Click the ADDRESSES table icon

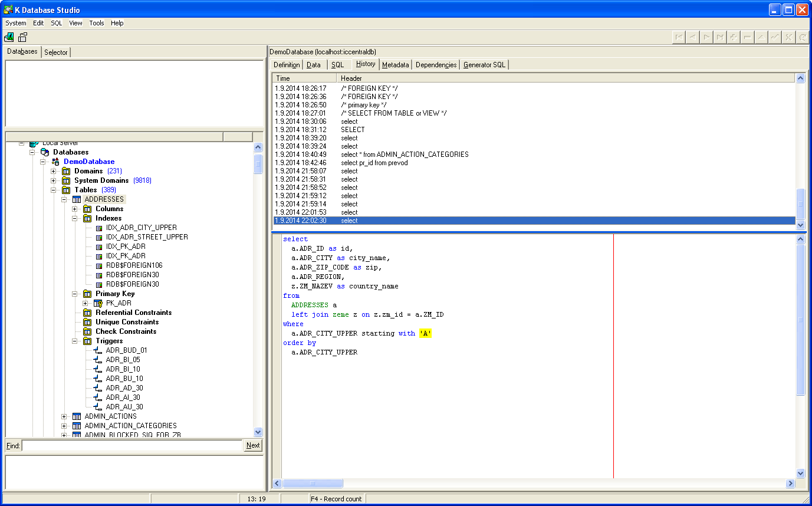point(76,199)
